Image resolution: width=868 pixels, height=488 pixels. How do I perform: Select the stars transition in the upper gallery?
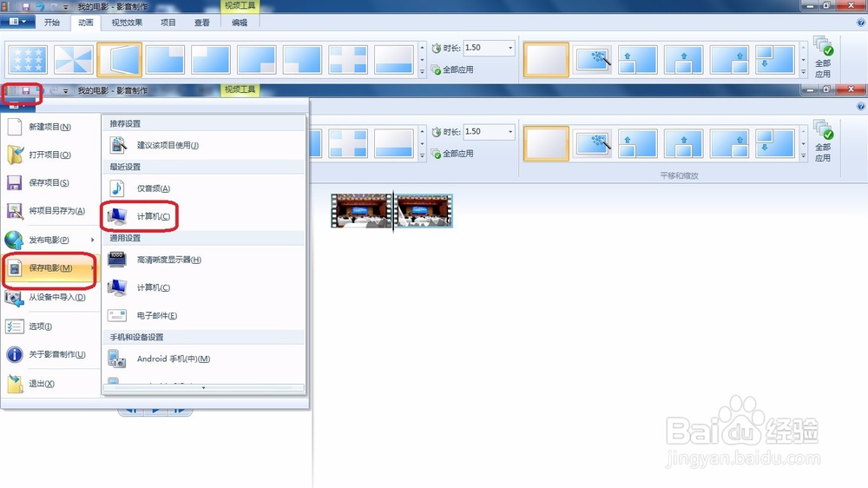pos(29,59)
